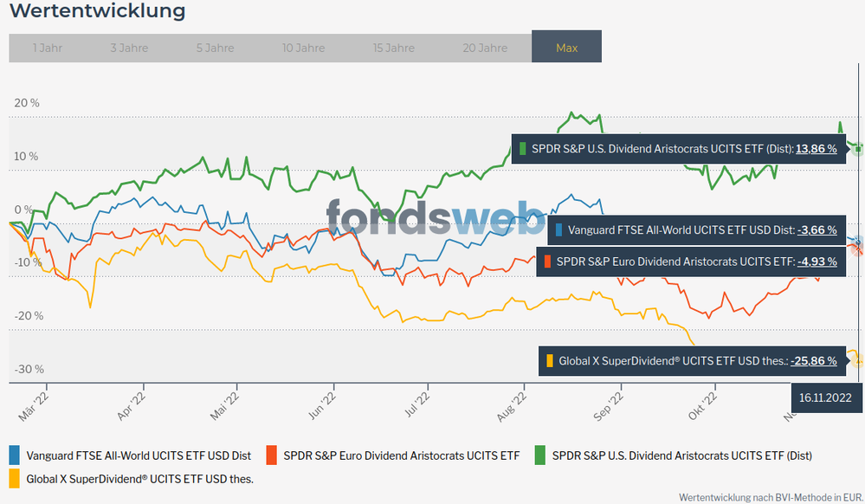Select the 1 Jahr time range tab
This screenshot has width=865, height=504.
pyautogui.click(x=47, y=48)
